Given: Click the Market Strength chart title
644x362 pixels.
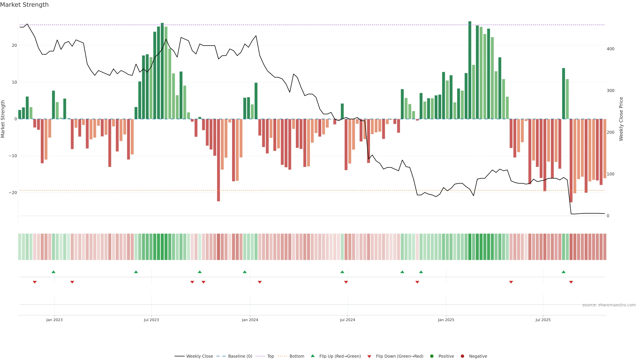Looking at the screenshot, I should click(24, 5).
